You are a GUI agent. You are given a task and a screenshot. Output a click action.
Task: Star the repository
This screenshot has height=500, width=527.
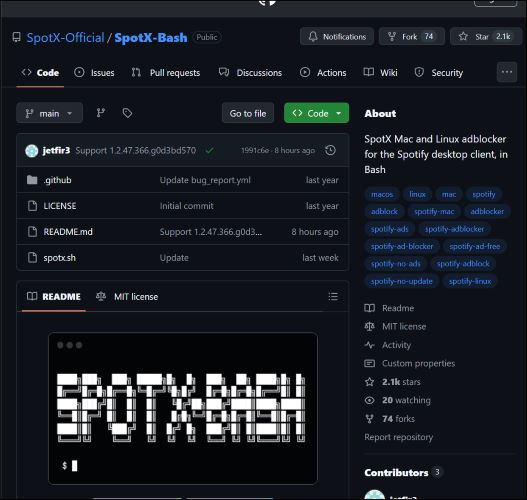[486, 36]
